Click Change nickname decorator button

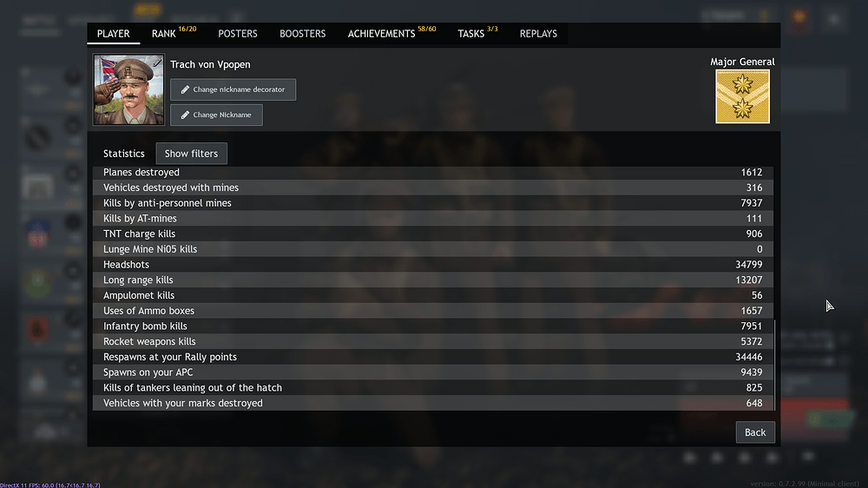pyautogui.click(x=233, y=89)
